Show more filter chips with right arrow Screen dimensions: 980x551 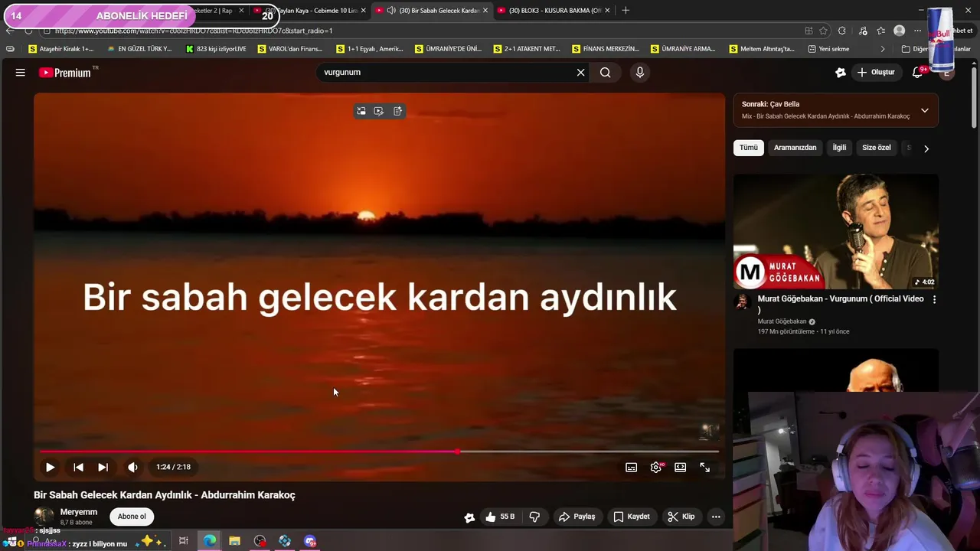coord(926,148)
